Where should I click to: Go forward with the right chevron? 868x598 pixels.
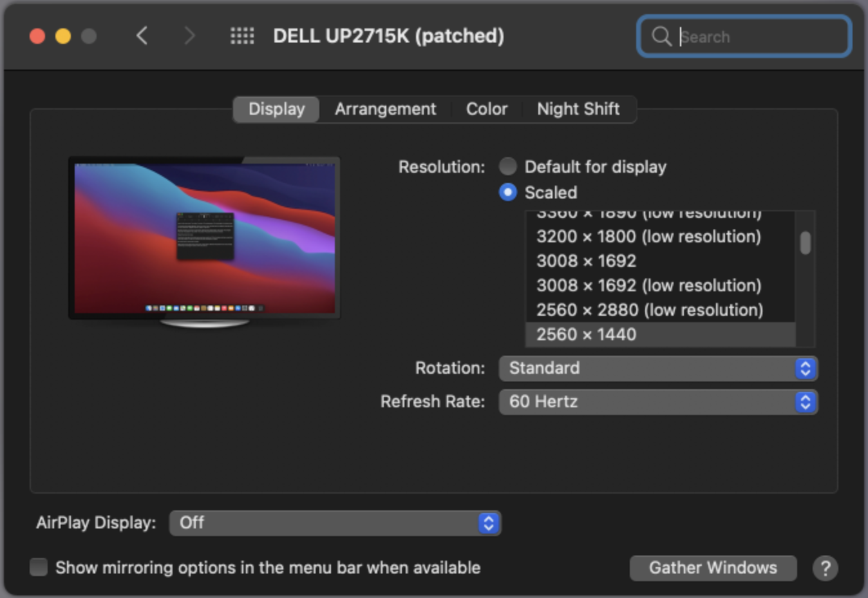pyautogui.click(x=189, y=35)
